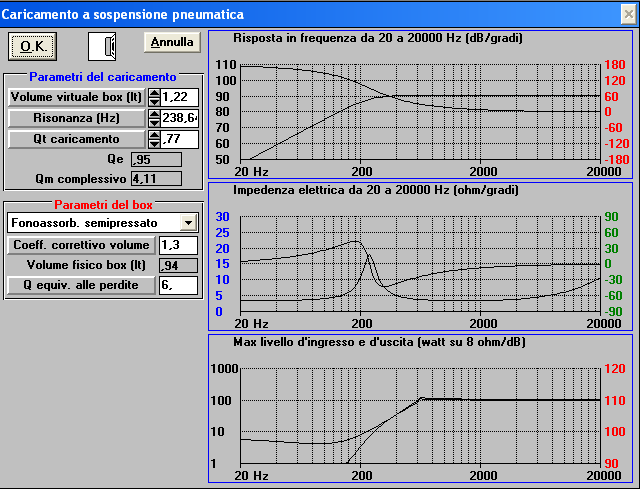Click the Volume virtuale box (lt) button
This screenshot has width=640, height=489.
[x=76, y=97]
